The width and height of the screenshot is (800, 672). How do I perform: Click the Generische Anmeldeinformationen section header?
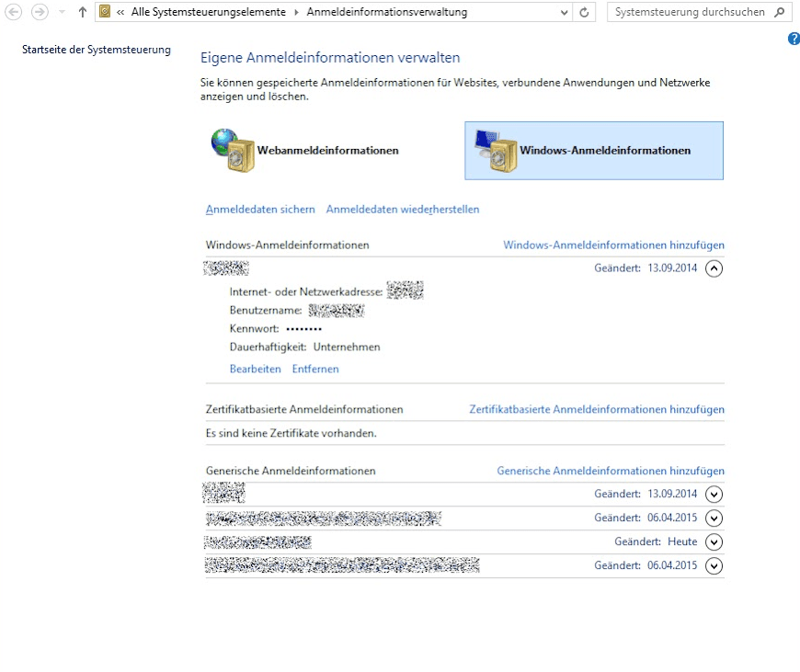coord(291,471)
